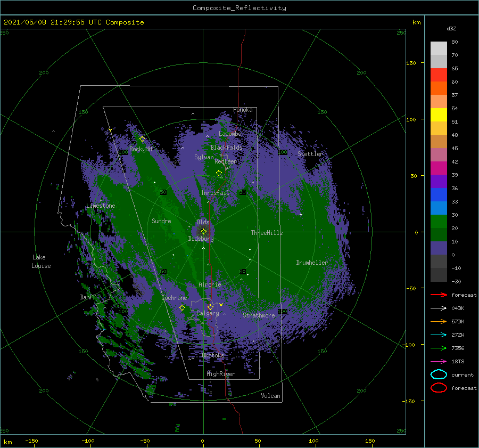The image size is (479, 448).
Task: Click the yellow diamond marker near RockyMH
Action: coord(142,139)
